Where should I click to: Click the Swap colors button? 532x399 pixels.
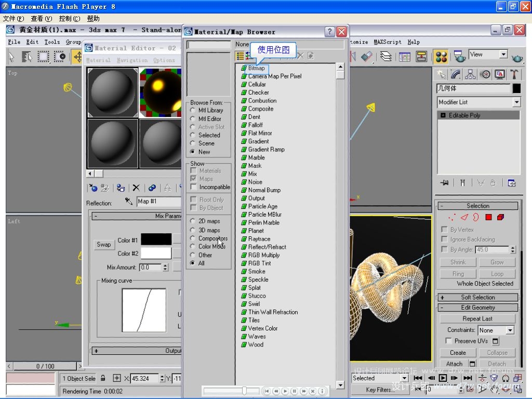(104, 244)
